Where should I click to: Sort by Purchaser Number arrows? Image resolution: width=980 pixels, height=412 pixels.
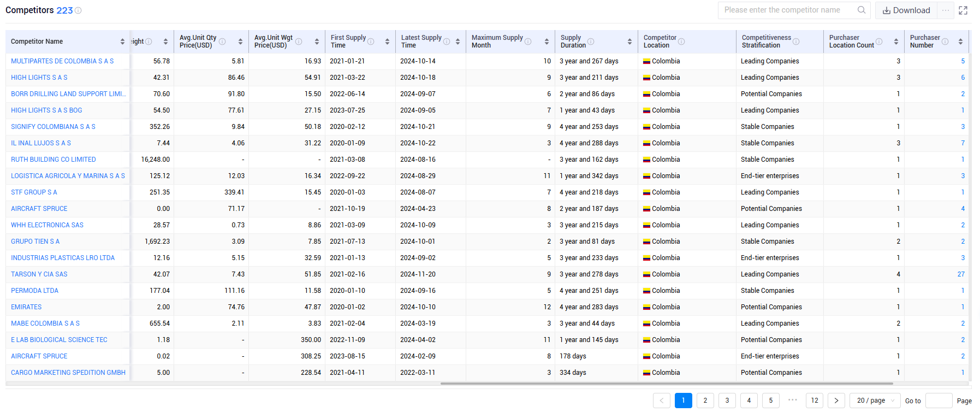point(960,42)
